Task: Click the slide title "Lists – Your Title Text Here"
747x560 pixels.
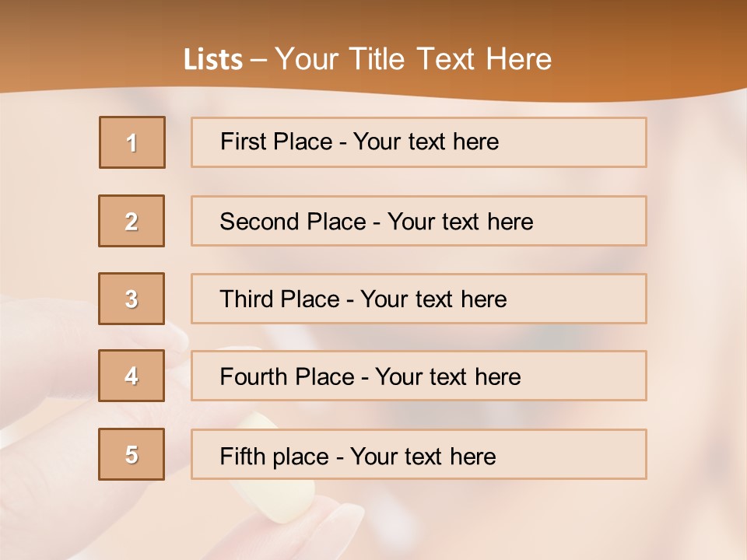Action: 367,59
